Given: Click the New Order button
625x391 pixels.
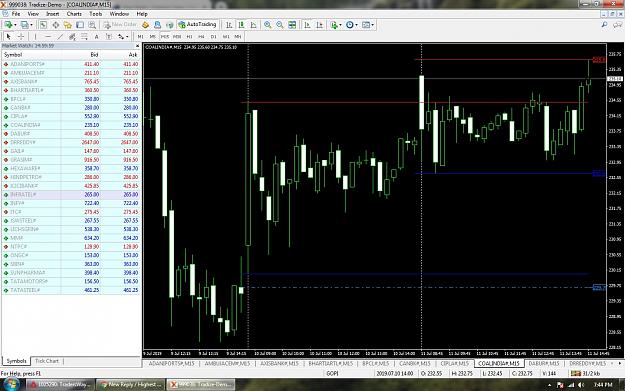Looking at the screenshot, I should (120, 25).
